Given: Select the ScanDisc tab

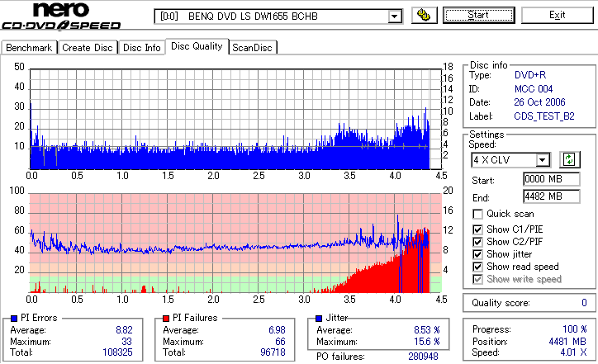Looking at the screenshot, I should pos(252,48).
